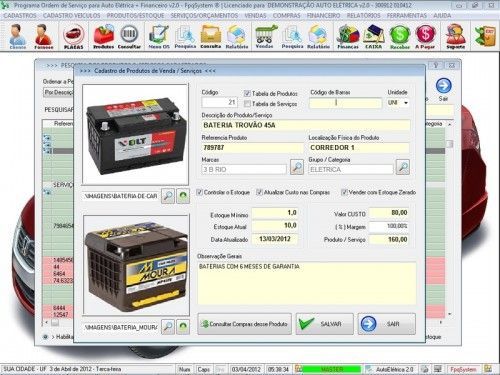Toggle Tabela de Produtos checkbox
The width and height of the screenshot is (500, 375).
click(x=247, y=93)
